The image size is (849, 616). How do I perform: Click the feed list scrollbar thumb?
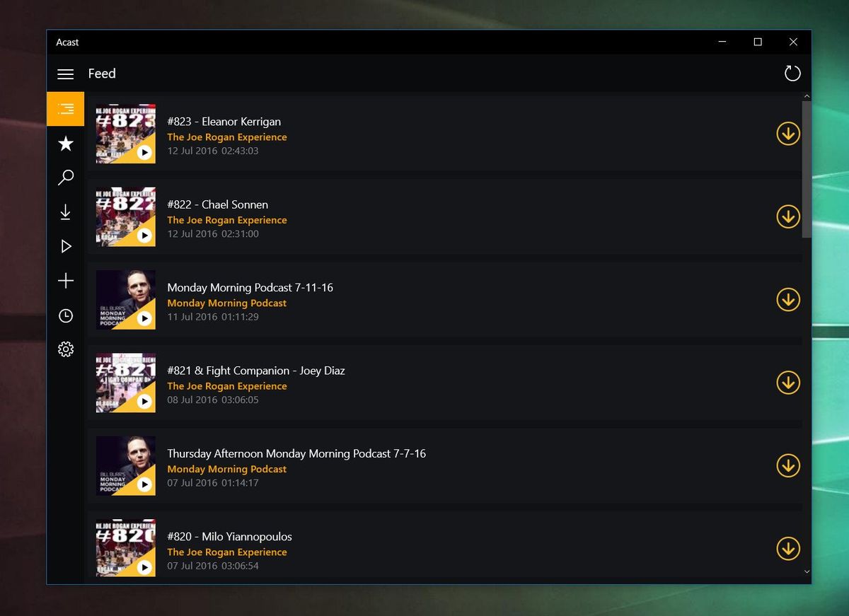(x=807, y=169)
